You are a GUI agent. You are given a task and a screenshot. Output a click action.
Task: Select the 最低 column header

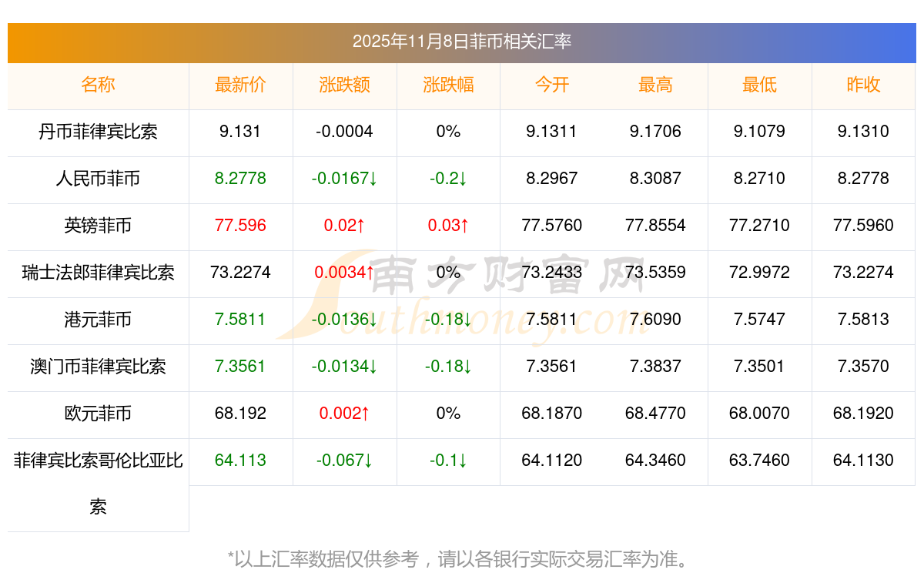click(759, 85)
